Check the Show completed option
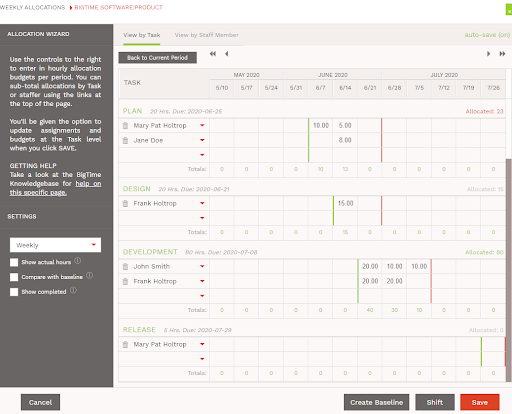512x414 pixels. click(14, 292)
